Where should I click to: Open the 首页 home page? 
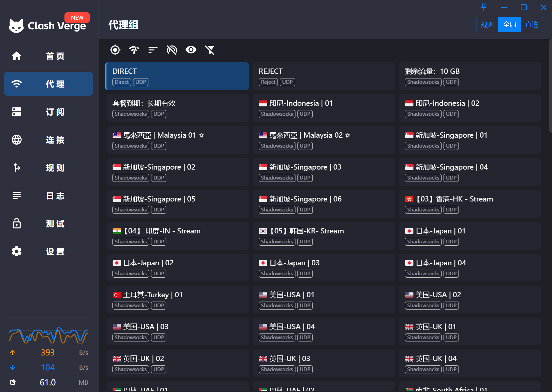click(x=49, y=56)
